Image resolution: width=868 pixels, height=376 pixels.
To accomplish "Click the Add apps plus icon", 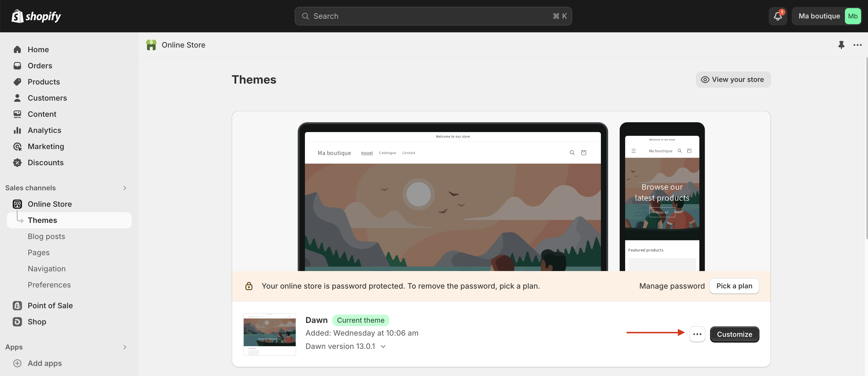I will click(x=17, y=363).
